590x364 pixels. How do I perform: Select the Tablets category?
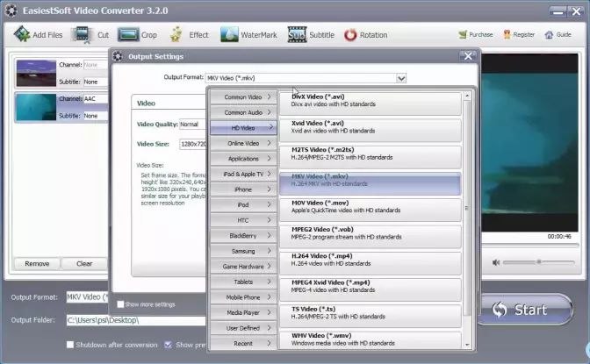(243, 282)
